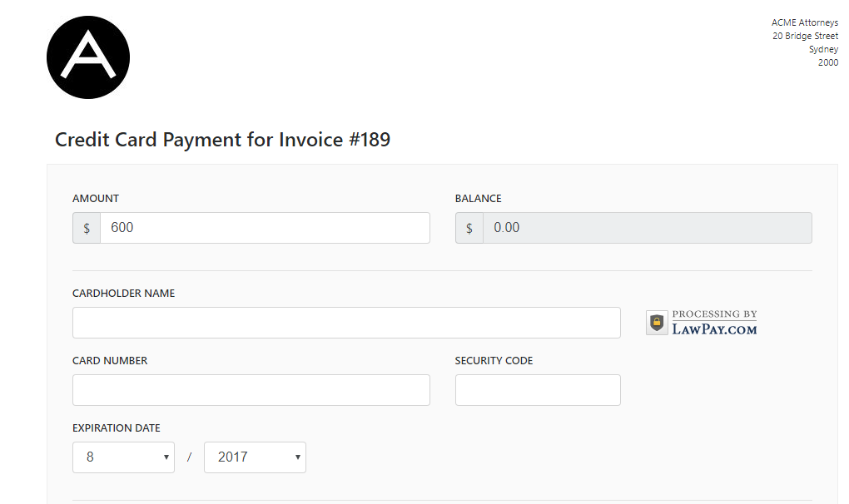Screen dimensions: 849x504
Task: Click the slash between month and year dropdowns
Action: coord(189,457)
